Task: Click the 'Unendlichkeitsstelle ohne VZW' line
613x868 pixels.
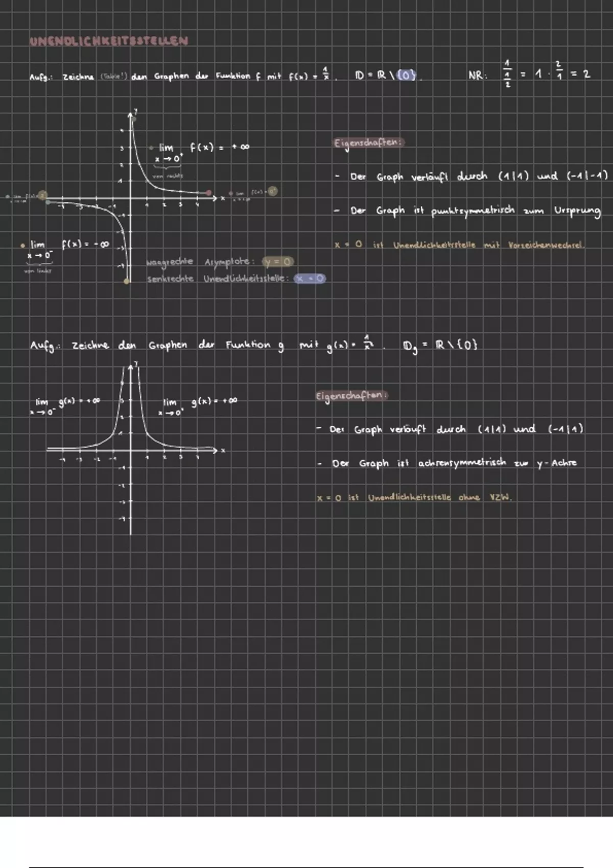Action: pos(439,497)
